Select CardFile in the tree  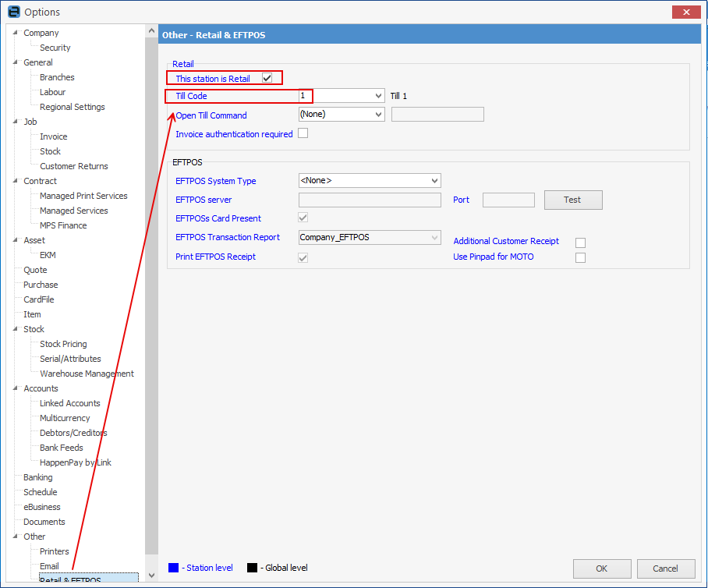point(39,299)
